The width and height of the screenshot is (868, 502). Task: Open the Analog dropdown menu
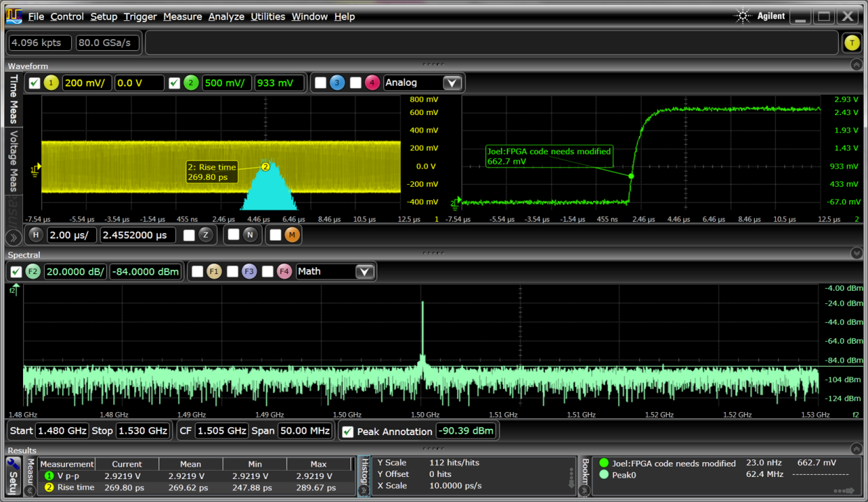(451, 83)
